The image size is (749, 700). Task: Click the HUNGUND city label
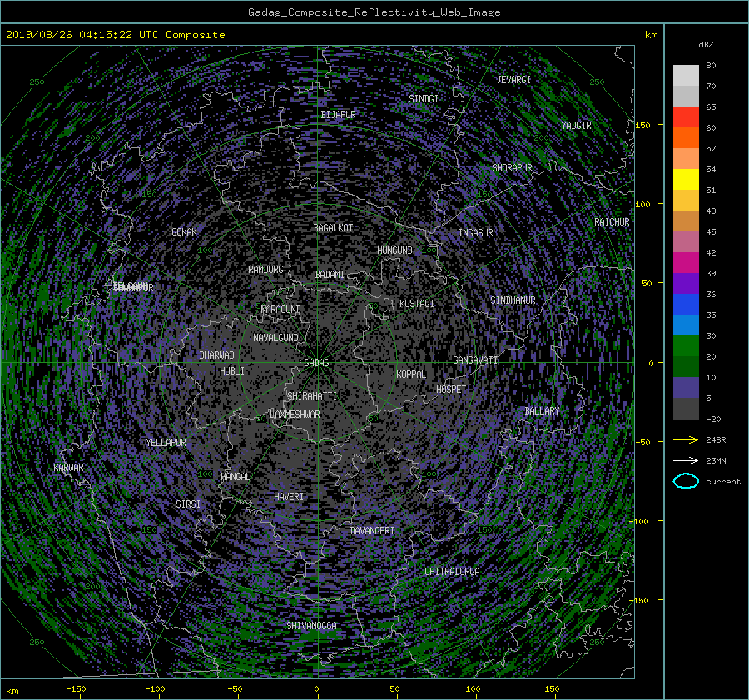click(395, 251)
